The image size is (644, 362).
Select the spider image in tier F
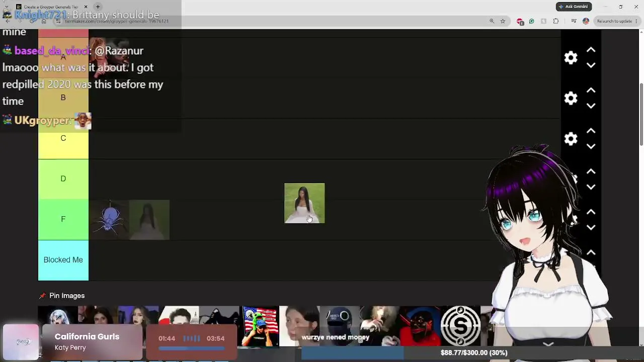click(x=109, y=220)
